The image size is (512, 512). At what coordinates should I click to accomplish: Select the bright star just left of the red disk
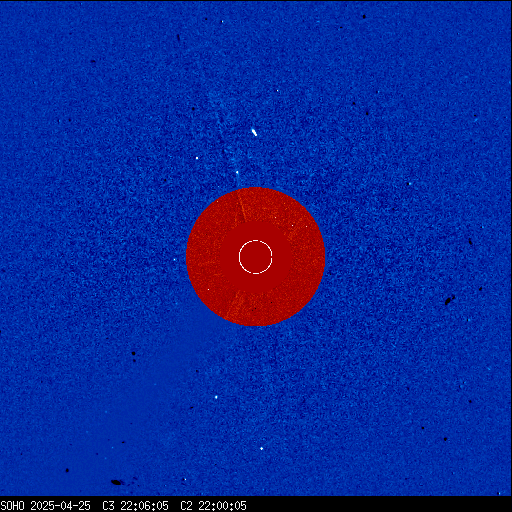click(174, 259)
